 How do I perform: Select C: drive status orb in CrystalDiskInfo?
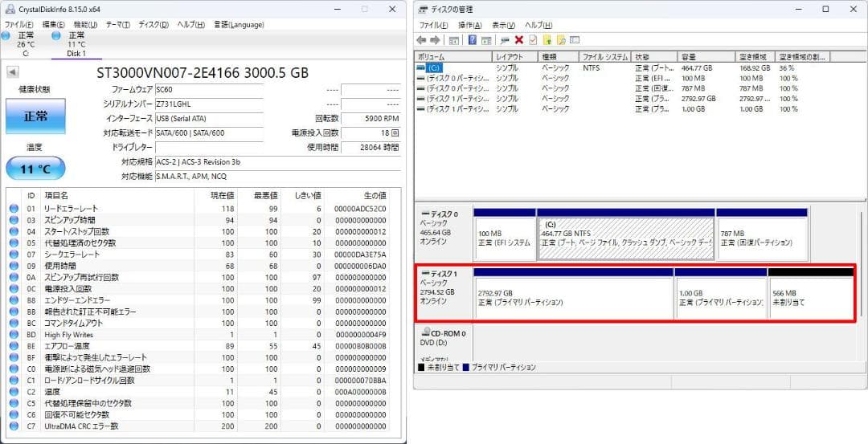tap(6, 35)
